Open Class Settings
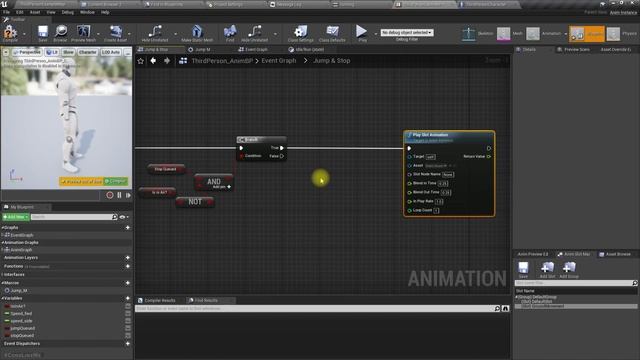Image resolution: width=640 pixels, height=360 pixels. (x=300, y=32)
